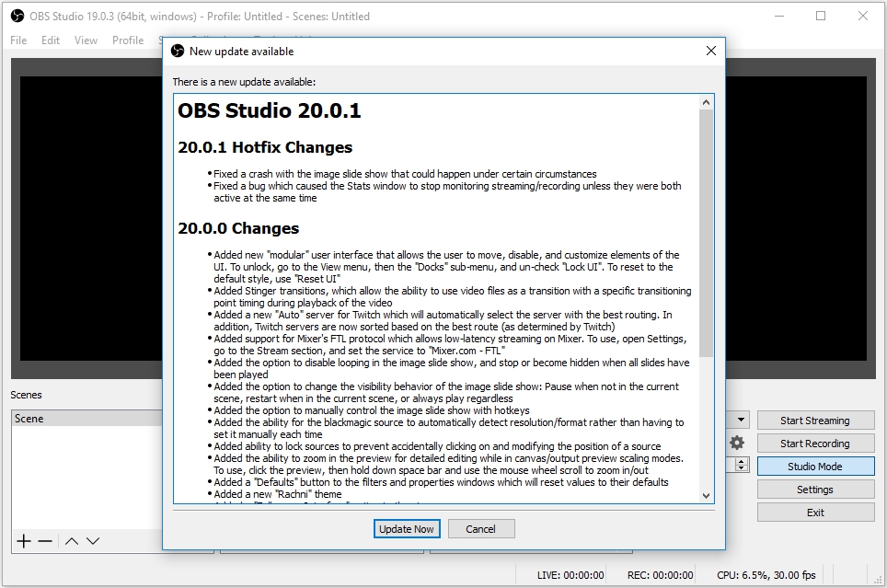The image size is (887, 588).
Task: Cancel the update dialog
Action: pos(481,528)
